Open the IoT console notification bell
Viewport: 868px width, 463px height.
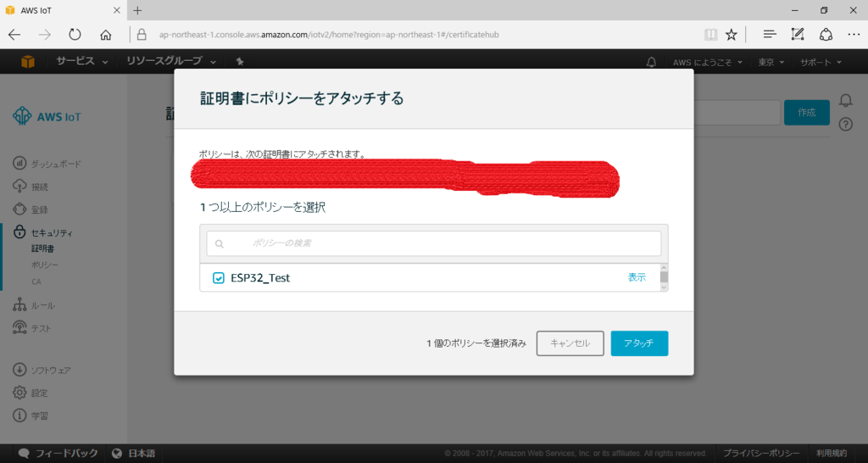(845, 100)
